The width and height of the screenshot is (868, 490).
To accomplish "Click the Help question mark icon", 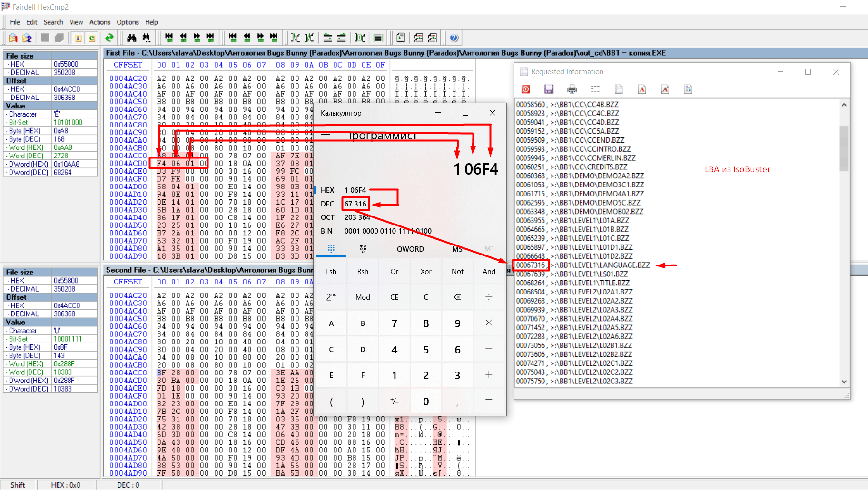I will (454, 38).
